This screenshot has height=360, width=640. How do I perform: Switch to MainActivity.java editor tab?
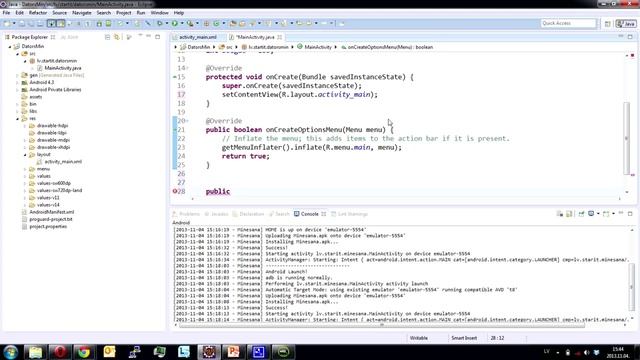coord(255,37)
